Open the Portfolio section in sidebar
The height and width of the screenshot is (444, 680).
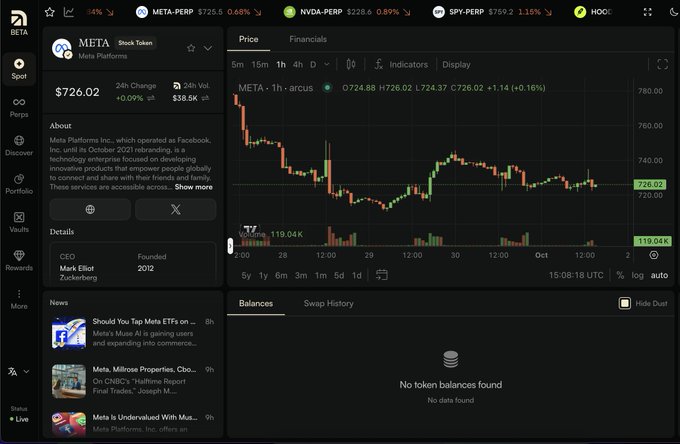(x=19, y=184)
